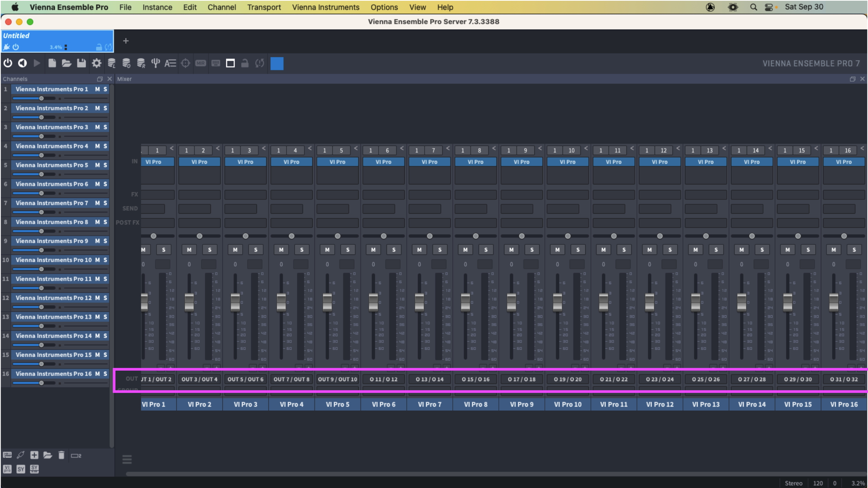868x488 pixels.
Task: Open the Transport menu
Action: point(264,7)
